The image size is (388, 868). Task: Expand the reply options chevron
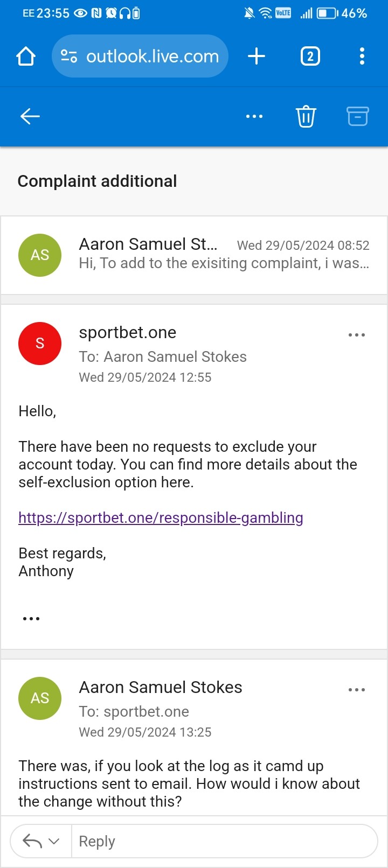tap(54, 841)
